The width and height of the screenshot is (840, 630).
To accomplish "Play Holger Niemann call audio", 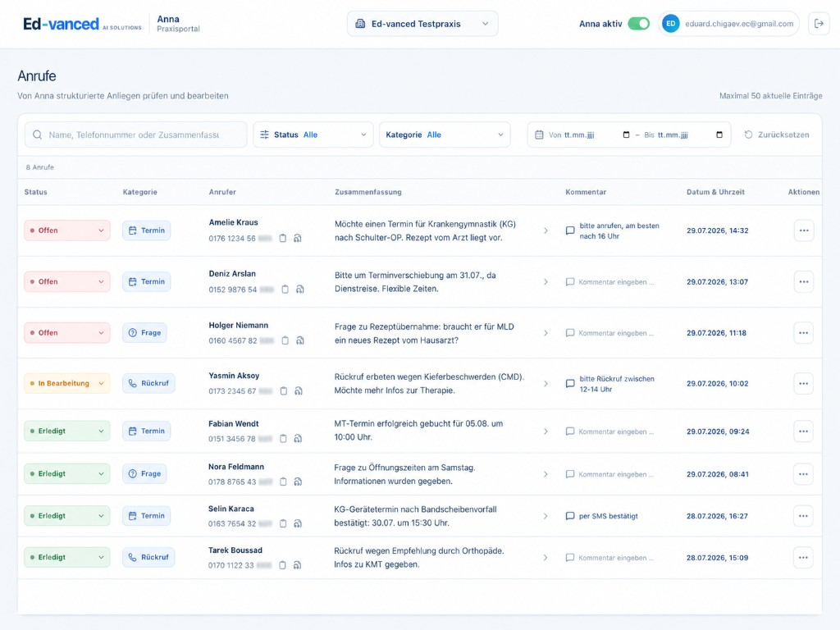I will coord(300,340).
